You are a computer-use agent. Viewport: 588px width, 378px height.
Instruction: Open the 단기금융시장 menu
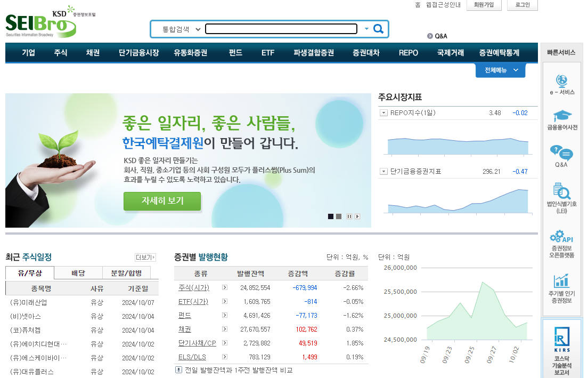[x=139, y=53]
